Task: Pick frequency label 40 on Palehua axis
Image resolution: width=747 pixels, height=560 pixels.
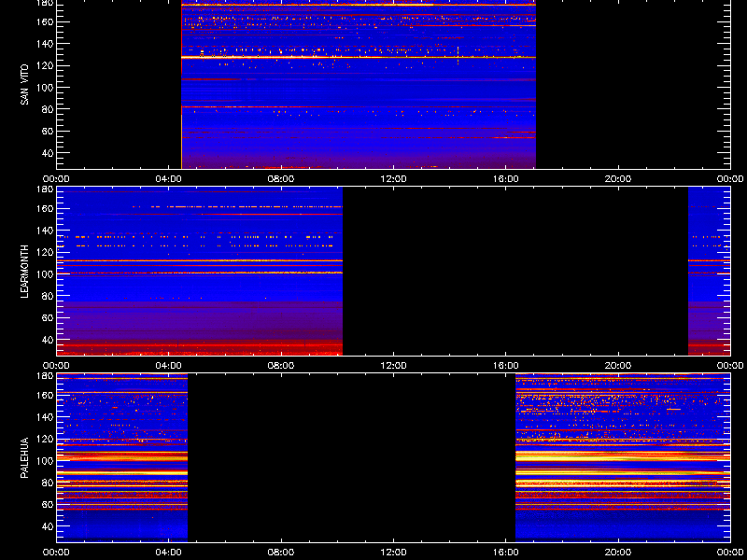Action: point(47,526)
